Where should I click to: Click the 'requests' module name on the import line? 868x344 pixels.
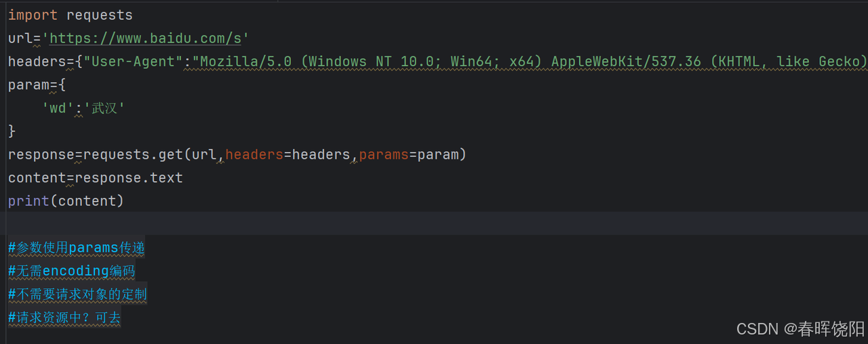click(x=100, y=15)
